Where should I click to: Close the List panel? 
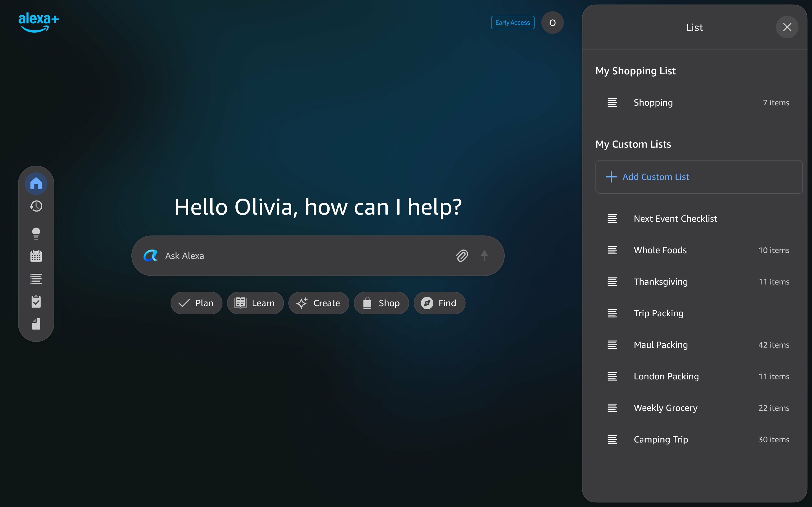[x=787, y=27]
